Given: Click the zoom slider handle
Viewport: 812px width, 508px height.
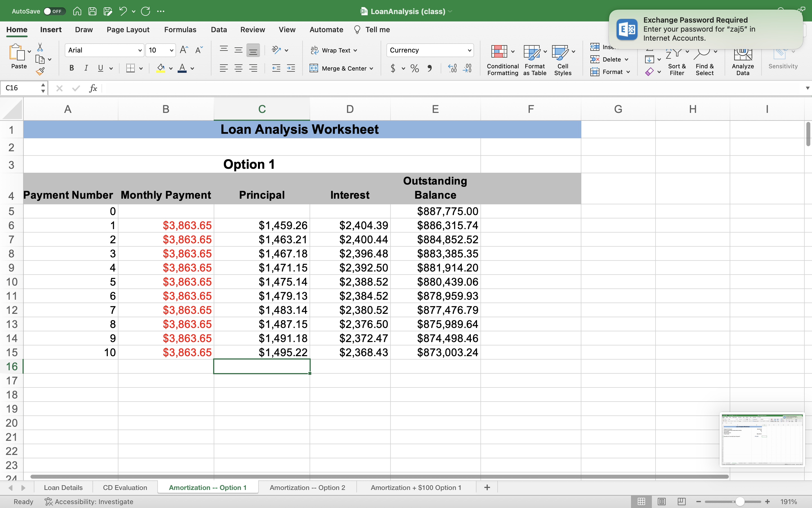Looking at the screenshot, I should click(x=740, y=502).
